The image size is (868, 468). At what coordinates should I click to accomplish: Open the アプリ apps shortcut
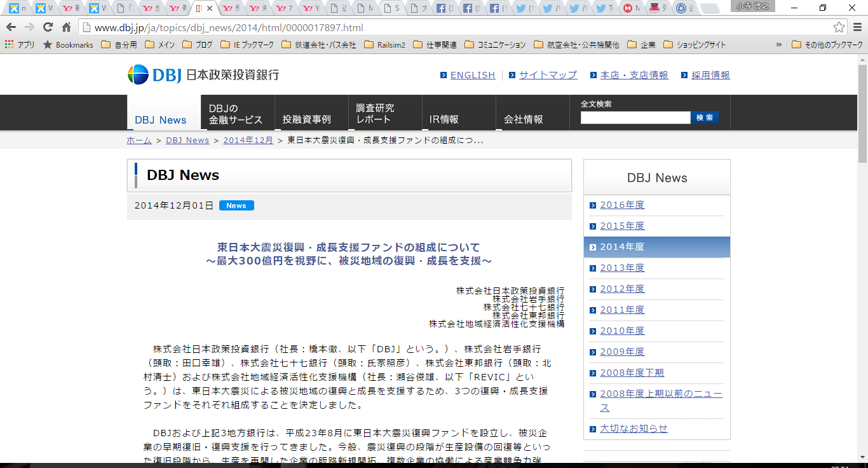tap(20, 45)
